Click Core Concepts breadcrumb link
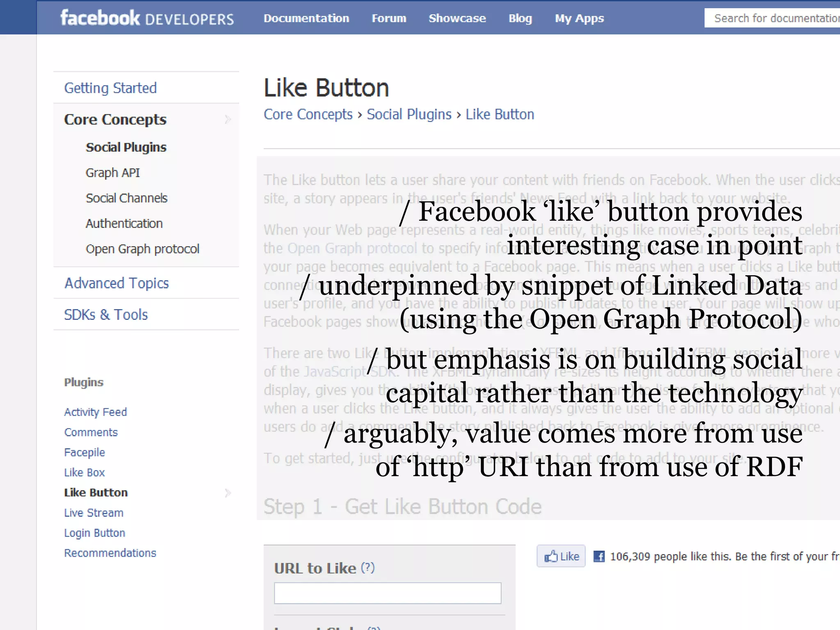Viewport: 840px width, 630px height. point(308,114)
